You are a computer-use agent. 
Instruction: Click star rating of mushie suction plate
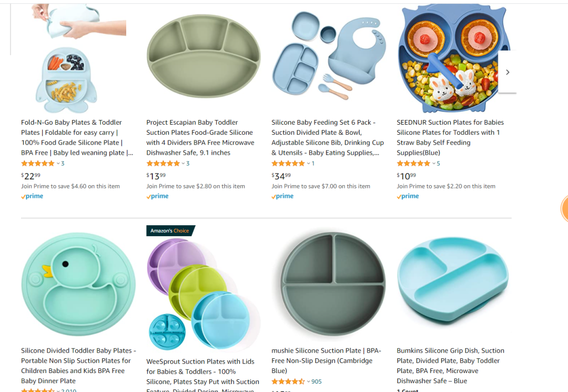click(288, 381)
